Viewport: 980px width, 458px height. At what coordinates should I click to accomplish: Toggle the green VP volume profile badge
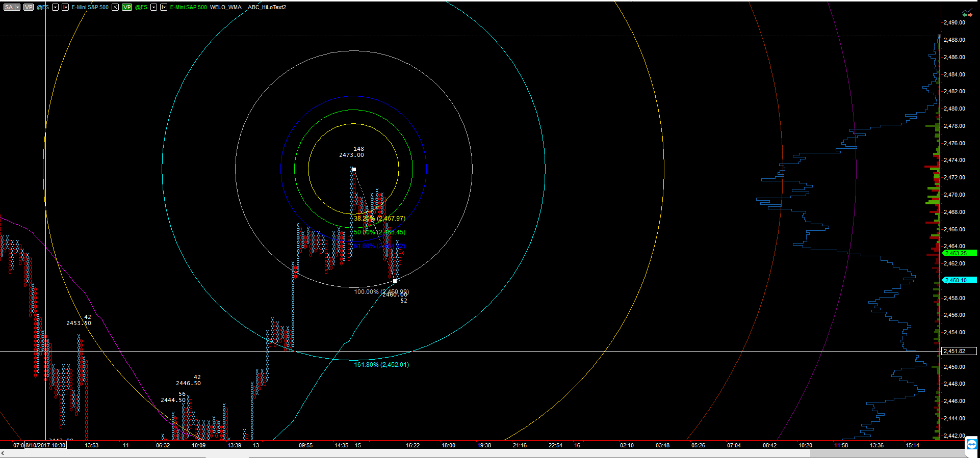tap(127, 7)
